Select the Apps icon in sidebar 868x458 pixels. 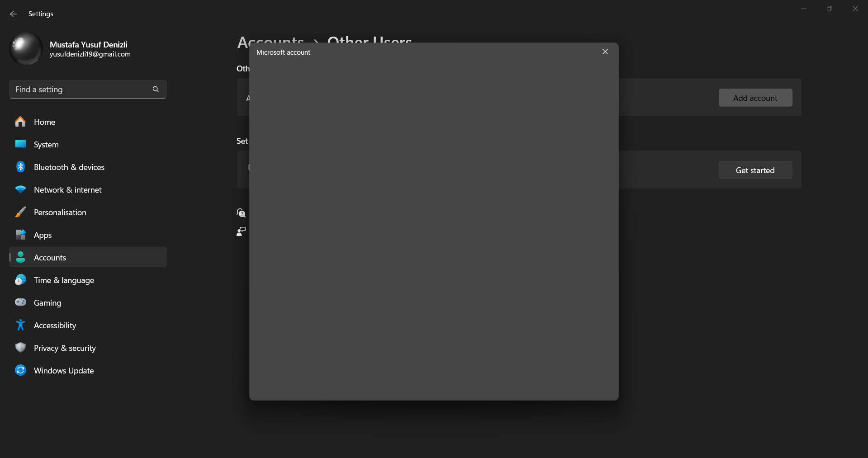[x=20, y=235]
